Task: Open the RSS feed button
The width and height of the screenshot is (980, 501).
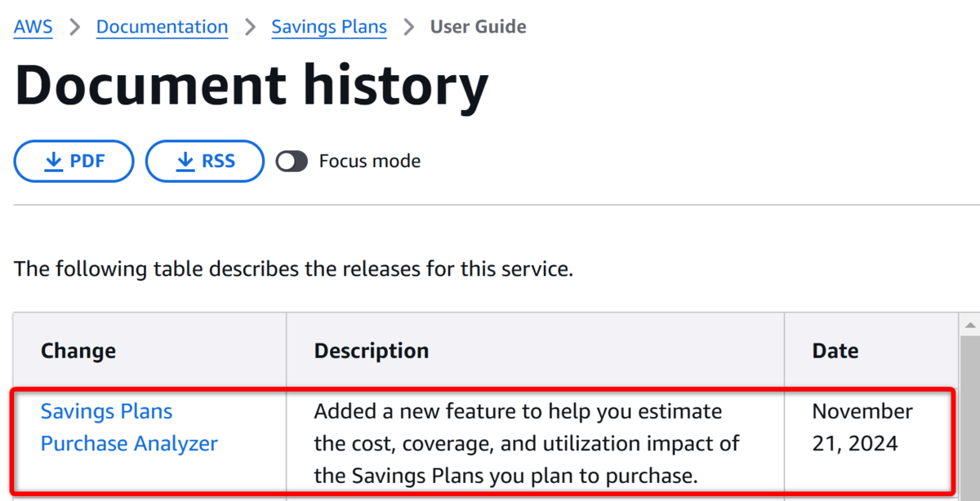Action: [x=205, y=162]
